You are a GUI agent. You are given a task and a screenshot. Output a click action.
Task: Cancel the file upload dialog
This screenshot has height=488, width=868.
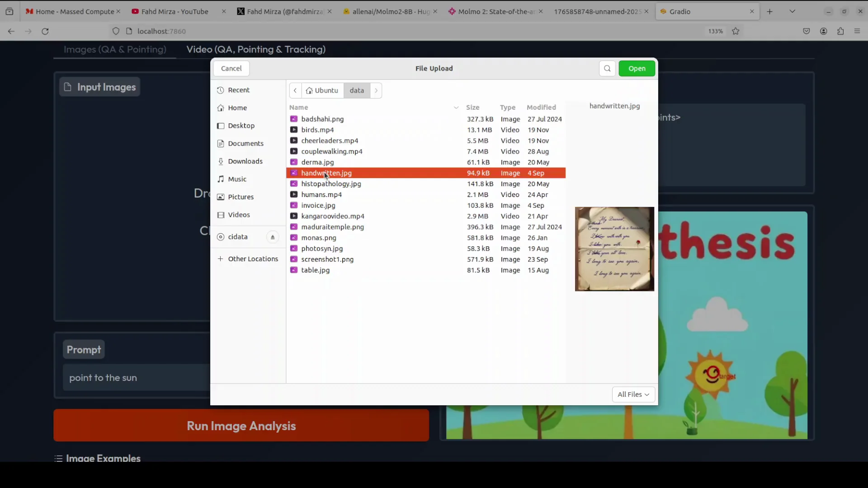tap(231, 68)
